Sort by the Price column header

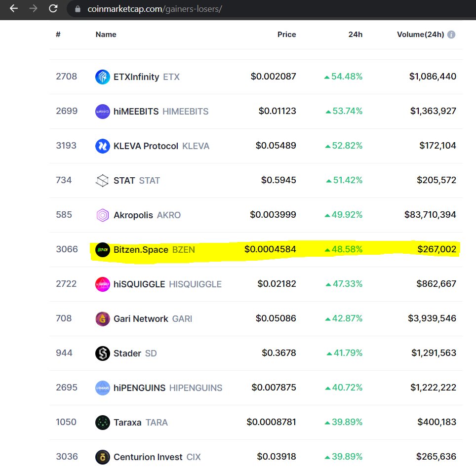click(x=286, y=34)
